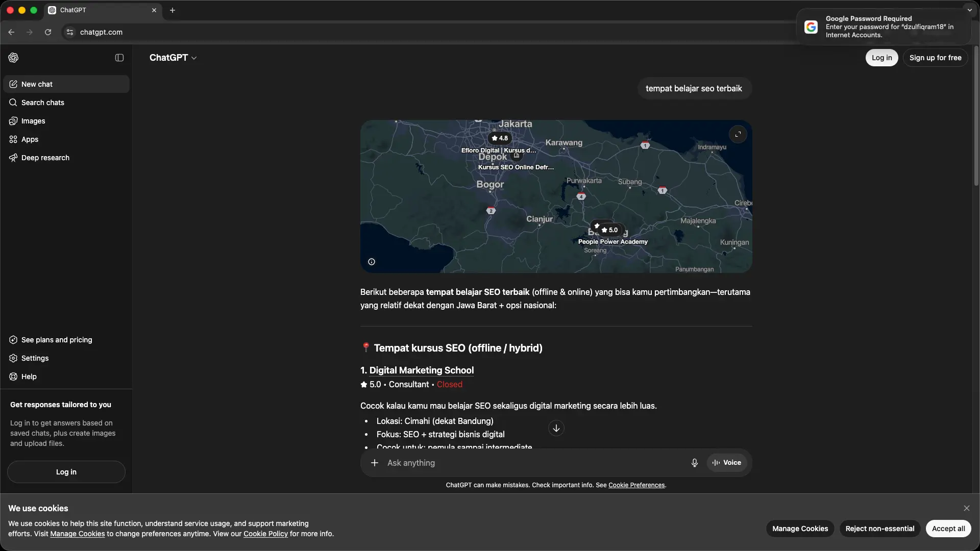Click Google Password Required notification

tap(884, 27)
